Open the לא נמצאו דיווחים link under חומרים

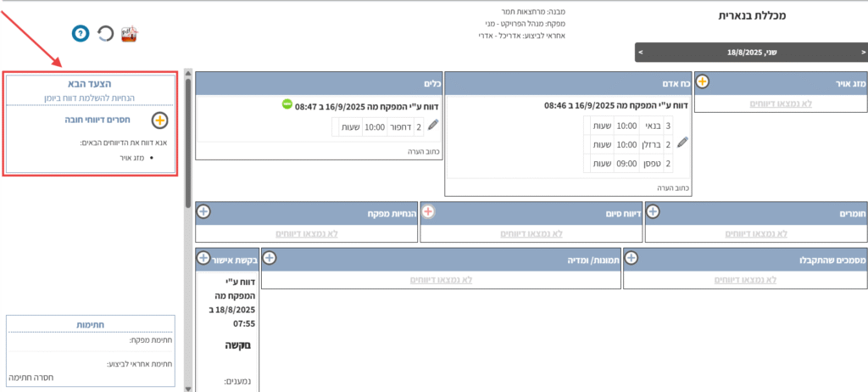pos(754,232)
